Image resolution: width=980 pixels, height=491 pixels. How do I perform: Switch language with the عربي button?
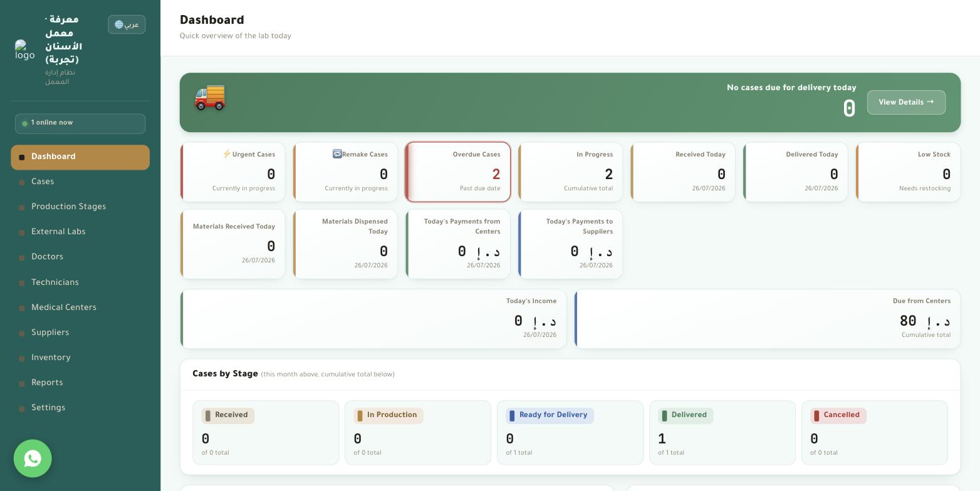coord(127,24)
